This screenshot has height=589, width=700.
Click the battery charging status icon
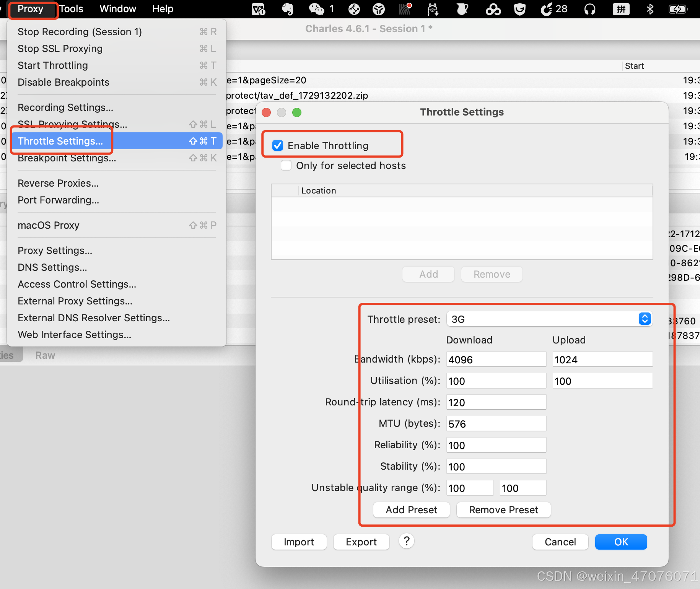tap(679, 9)
